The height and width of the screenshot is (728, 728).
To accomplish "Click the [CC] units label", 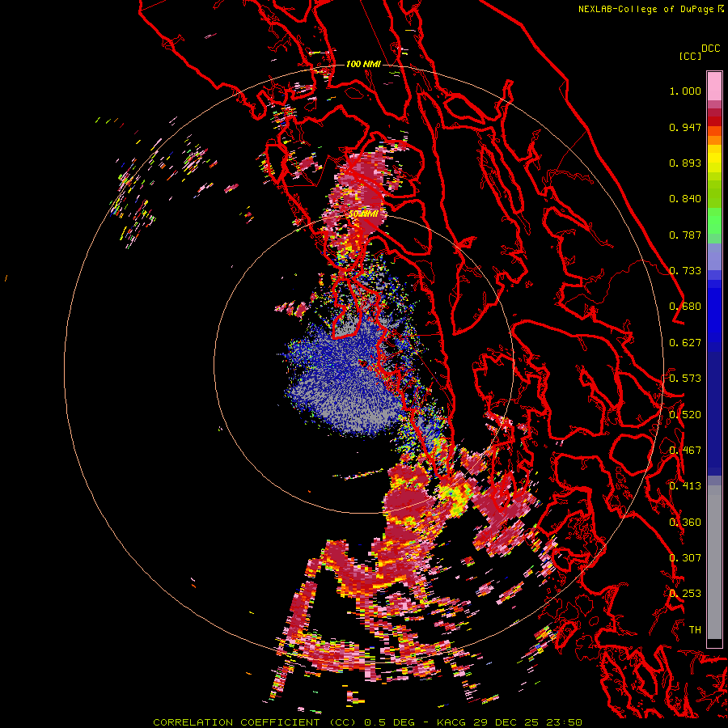I will (690, 56).
